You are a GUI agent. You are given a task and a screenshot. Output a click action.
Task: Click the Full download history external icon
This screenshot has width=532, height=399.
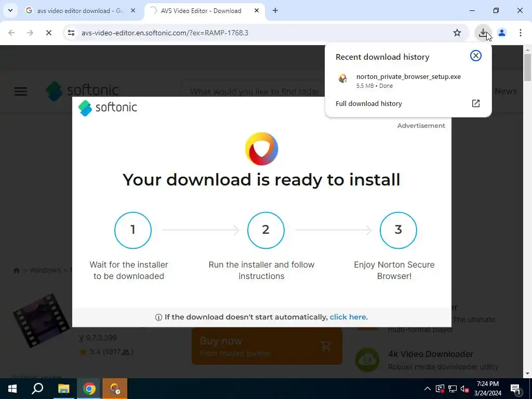[476, 103]
